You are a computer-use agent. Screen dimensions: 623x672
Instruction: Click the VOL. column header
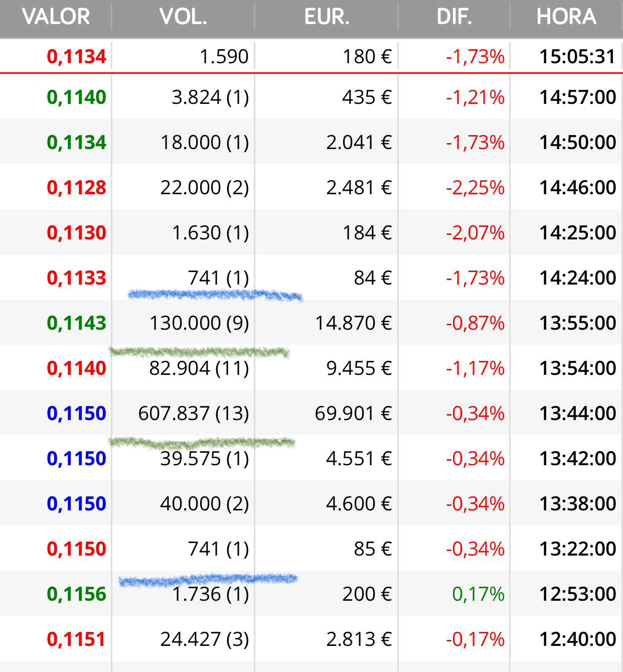pyautogui.click(x=183, y=17)
